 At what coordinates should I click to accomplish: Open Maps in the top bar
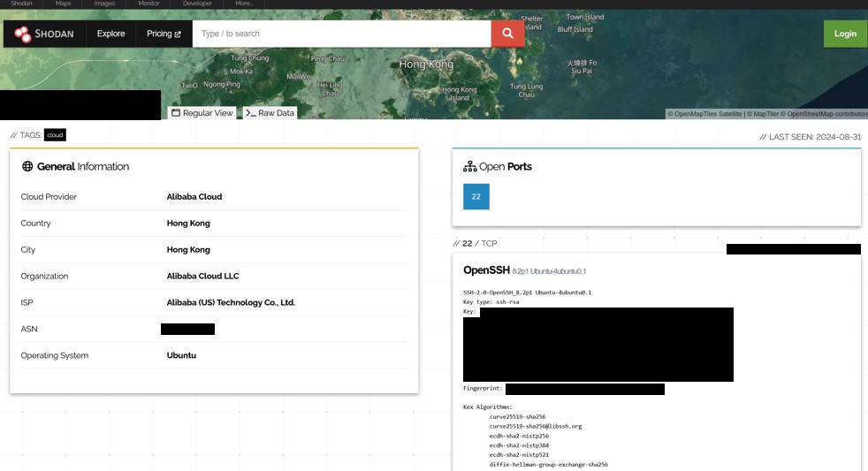point(63,4)
